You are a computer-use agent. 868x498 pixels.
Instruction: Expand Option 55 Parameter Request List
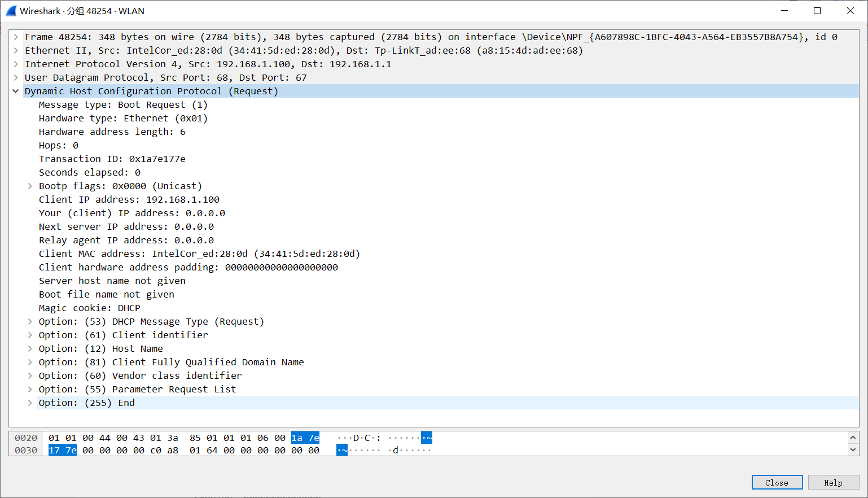[30, 390]
